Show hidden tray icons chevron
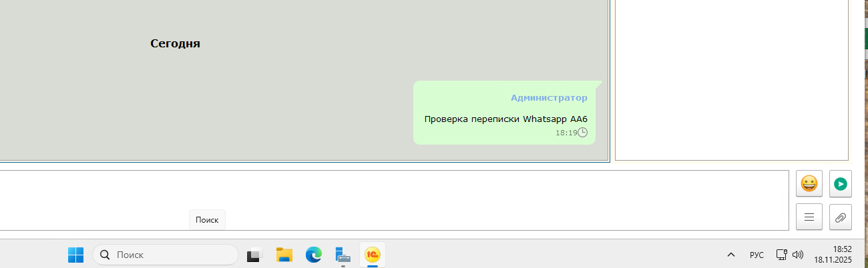The height and width of the screenshot is (268, 868). (x=731, y=255)
